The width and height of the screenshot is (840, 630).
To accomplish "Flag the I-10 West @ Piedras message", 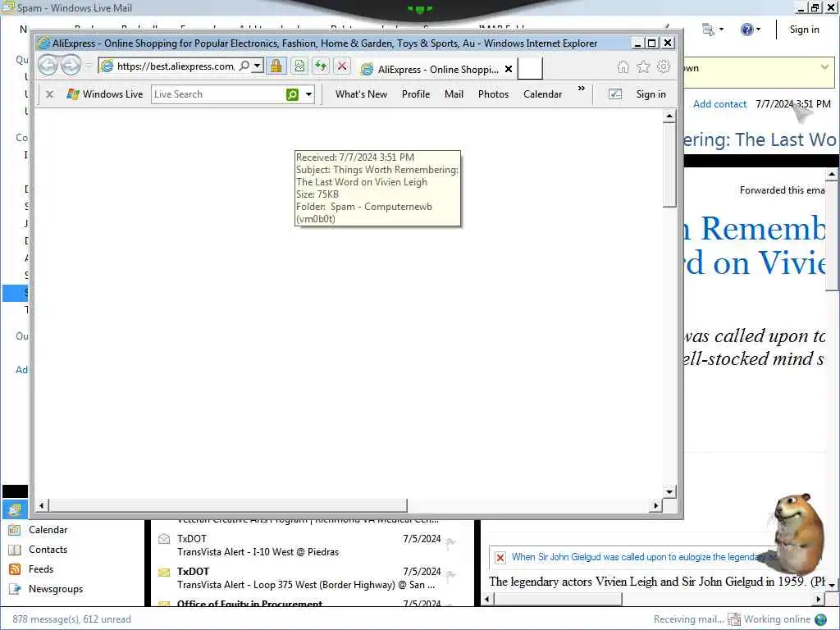I will [450, 543].
